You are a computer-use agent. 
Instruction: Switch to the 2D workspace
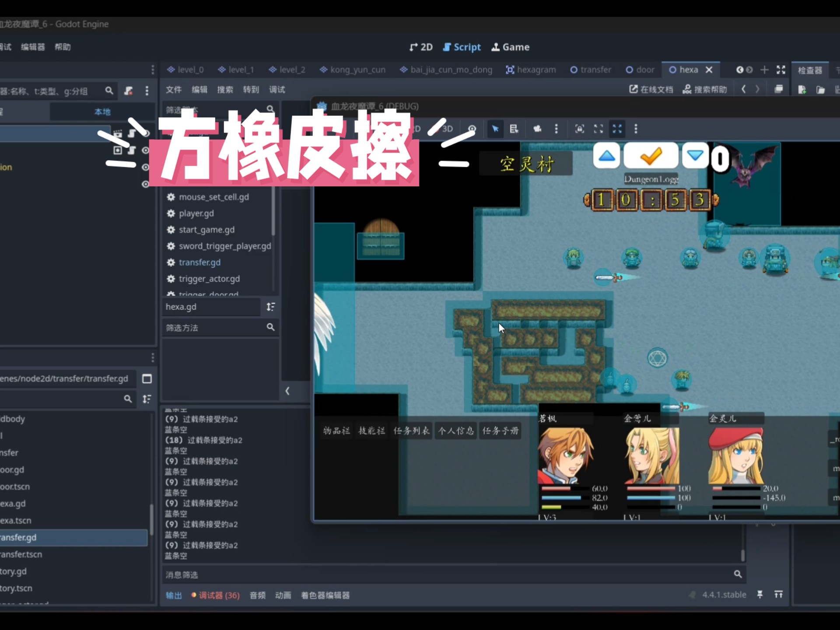[421, 47]
